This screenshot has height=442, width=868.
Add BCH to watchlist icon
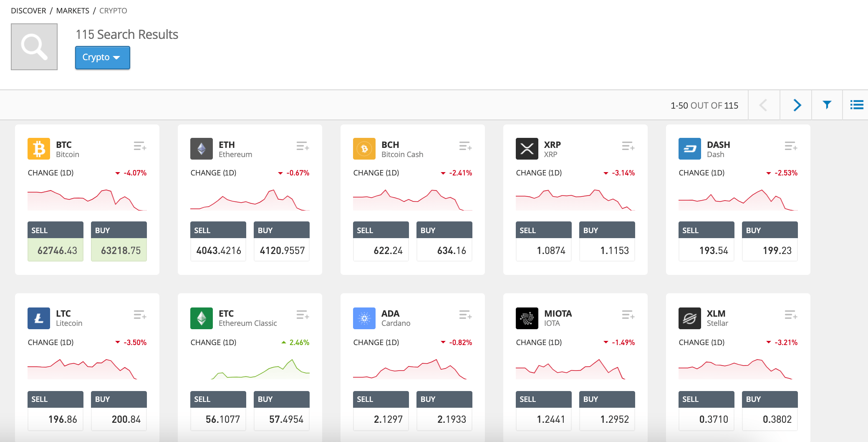(465, 146)
